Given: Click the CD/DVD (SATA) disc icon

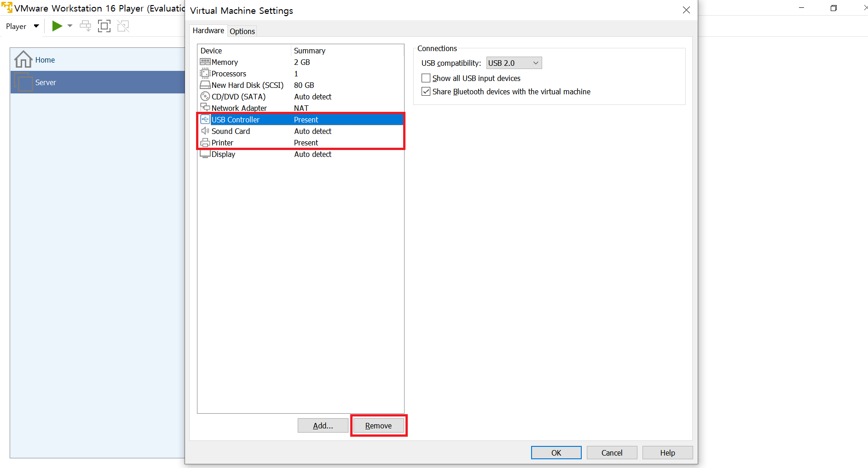Looking at the screenshot, I should coord(205,96).
